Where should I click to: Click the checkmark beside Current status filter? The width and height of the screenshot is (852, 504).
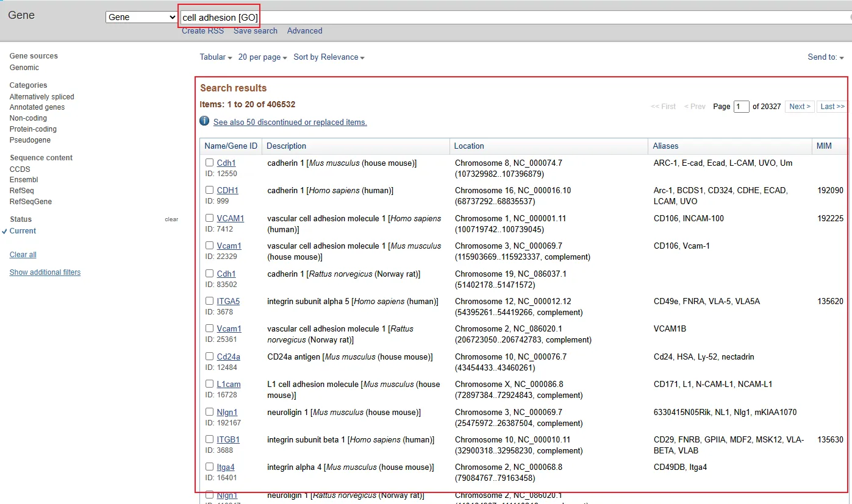(5, 232)
